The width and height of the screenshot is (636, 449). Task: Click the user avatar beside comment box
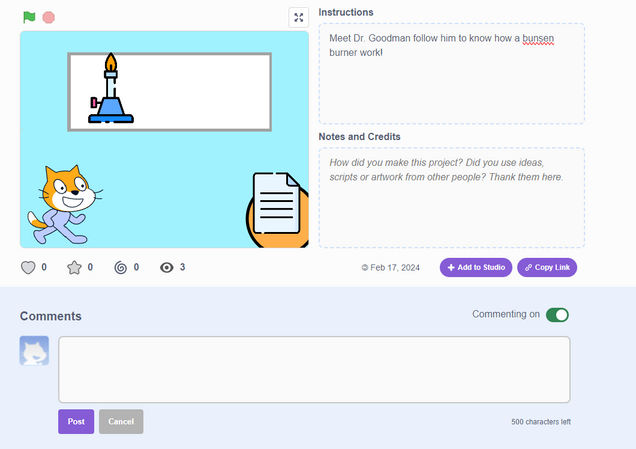34,351
